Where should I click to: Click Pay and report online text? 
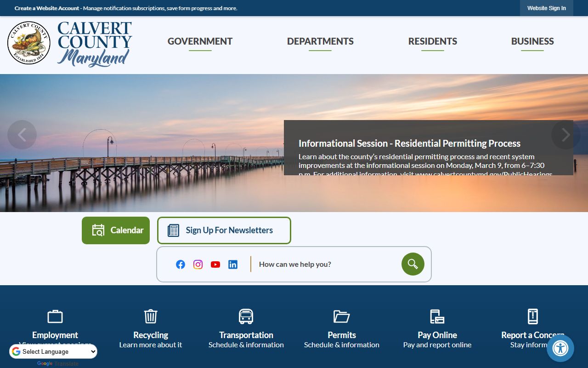437,345
